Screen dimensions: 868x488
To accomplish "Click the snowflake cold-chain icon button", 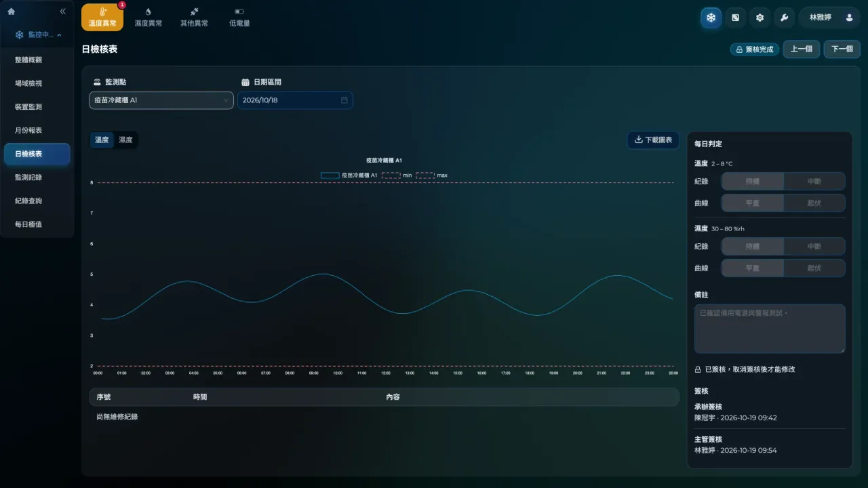I will [x=711, y=18].
